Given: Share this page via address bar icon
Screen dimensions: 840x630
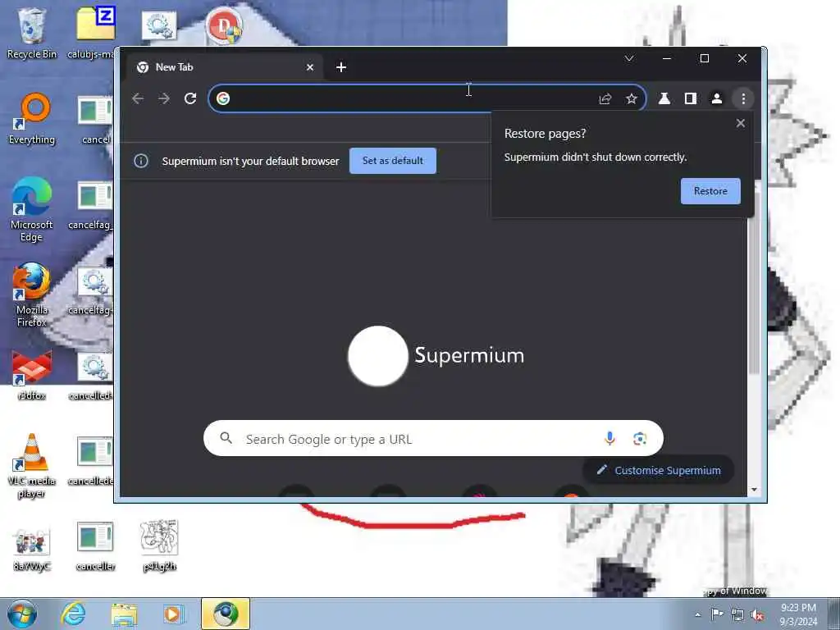Looking at the screenshot, I should pos(605,98).
